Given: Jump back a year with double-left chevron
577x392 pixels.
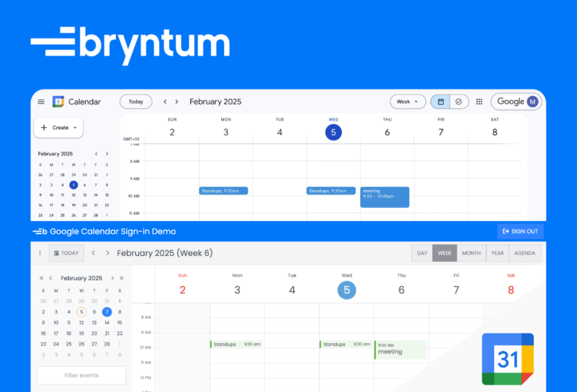Looking at the screenshot, I should pyautogui.click(x=41, y=278).
